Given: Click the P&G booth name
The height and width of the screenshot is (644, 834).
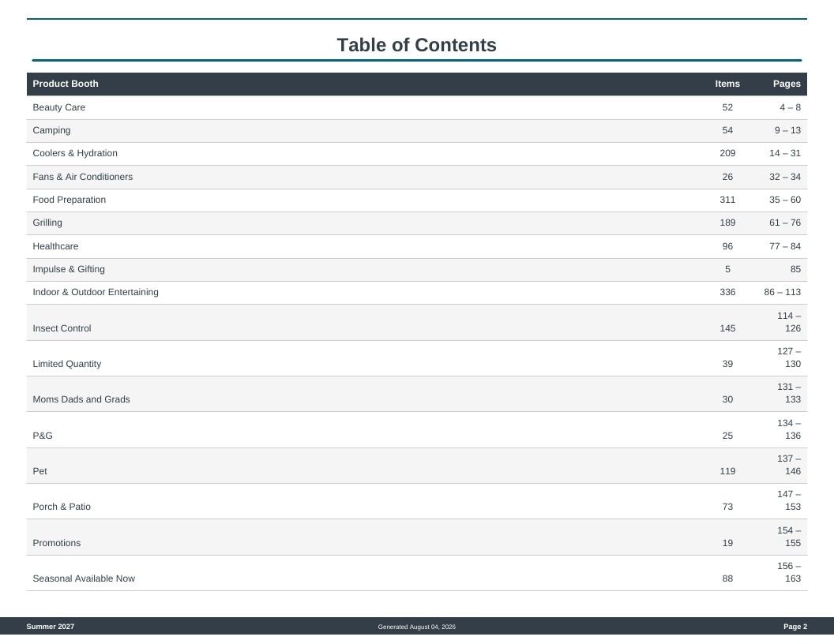Looking at the screenshot, I should pos(43,436).
